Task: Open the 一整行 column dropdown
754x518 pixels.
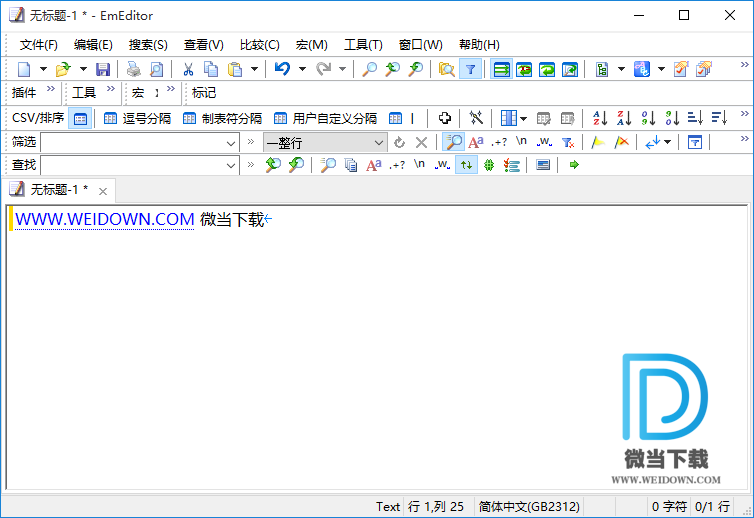Action: click(379, 143)
